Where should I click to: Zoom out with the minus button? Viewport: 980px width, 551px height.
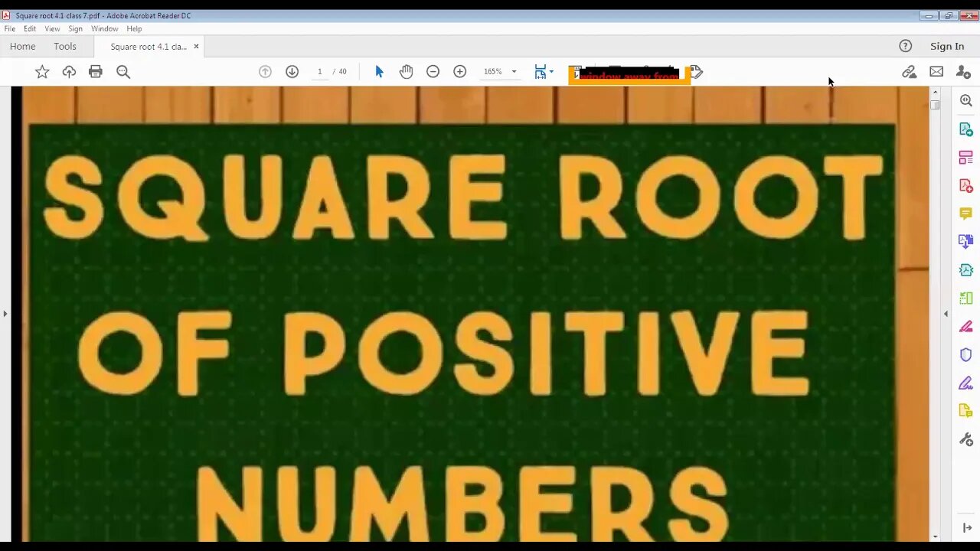[433, 71]
